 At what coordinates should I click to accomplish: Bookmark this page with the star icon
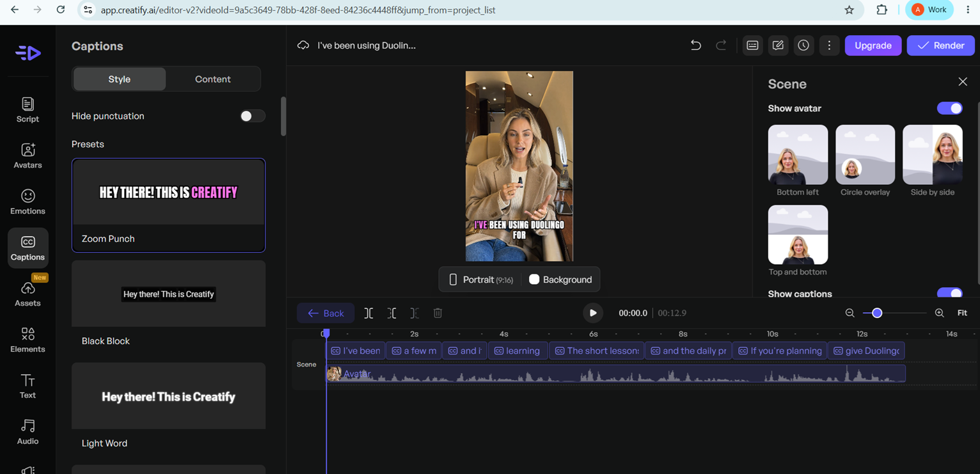click(x=849, y=10)
